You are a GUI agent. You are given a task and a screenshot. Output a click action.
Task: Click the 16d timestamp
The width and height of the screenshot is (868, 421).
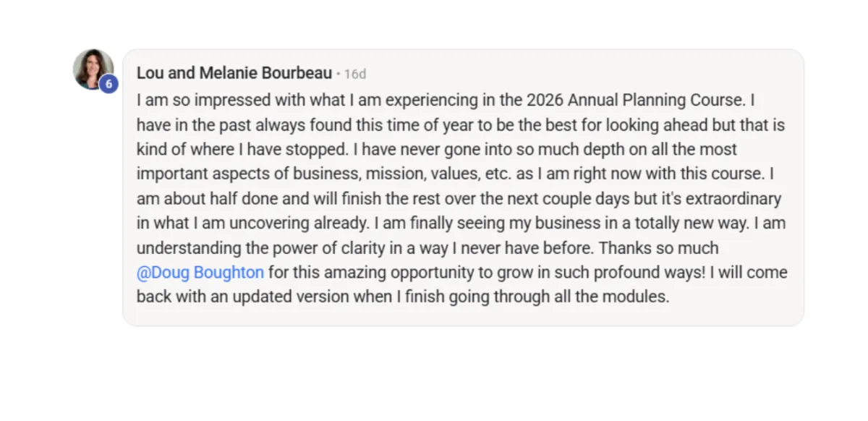(x=354, y=74)
